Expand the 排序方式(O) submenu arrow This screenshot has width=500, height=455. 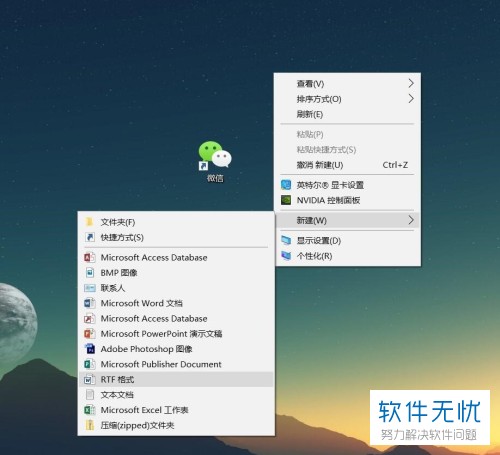[411, 99]
